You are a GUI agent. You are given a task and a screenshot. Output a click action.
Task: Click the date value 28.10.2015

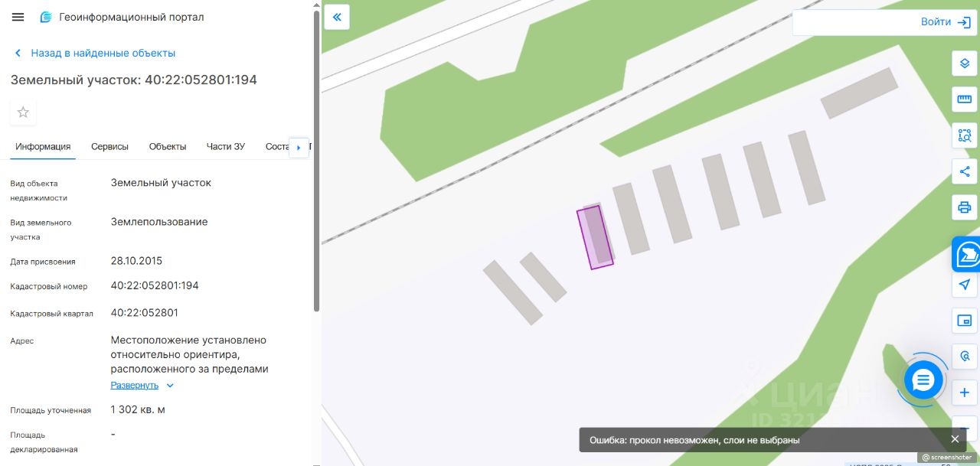(136, 261)
